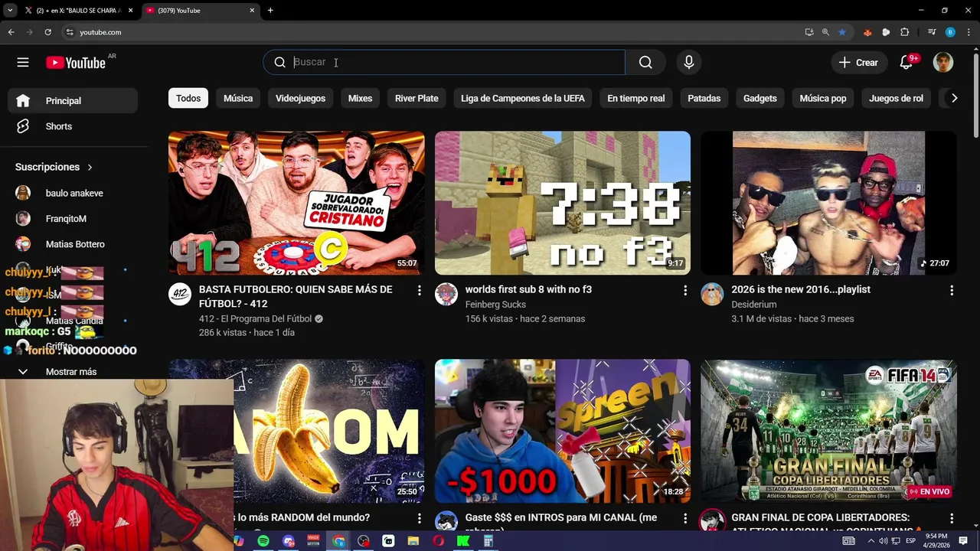
Task: Expand the Suscripciones section chevron
Action: coord(90,167)
